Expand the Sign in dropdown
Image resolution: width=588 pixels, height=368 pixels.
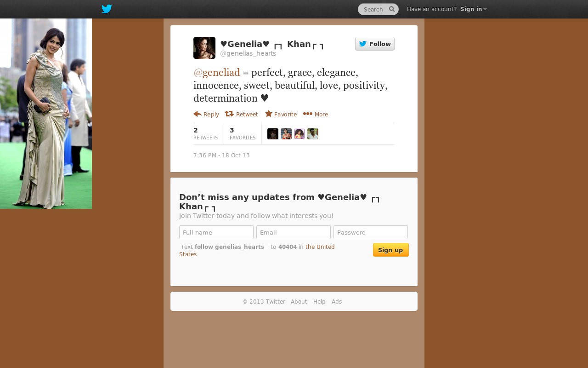pos(473,9)
